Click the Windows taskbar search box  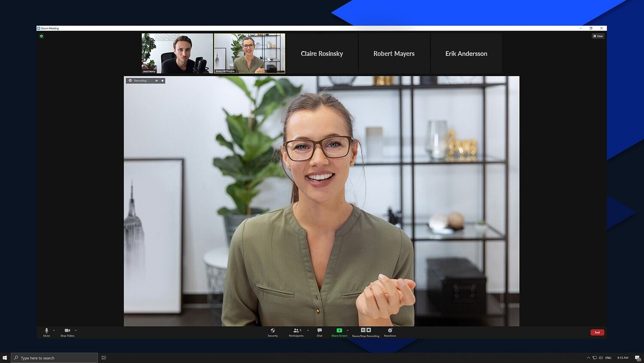[x=54, y=358]
